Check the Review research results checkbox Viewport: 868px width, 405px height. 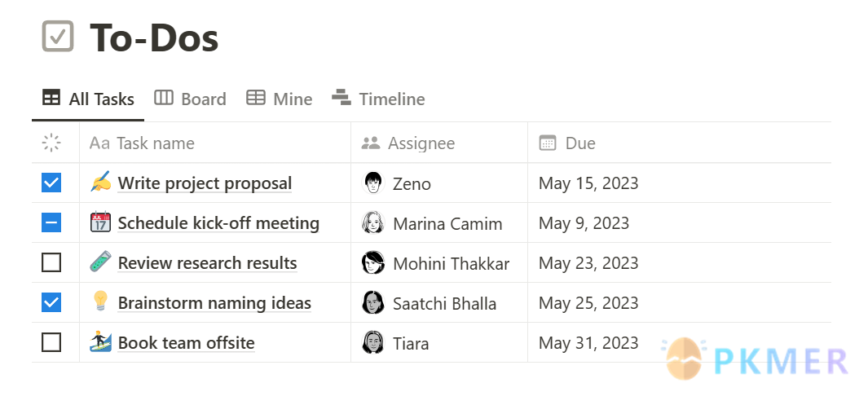(x=51, y=262)
